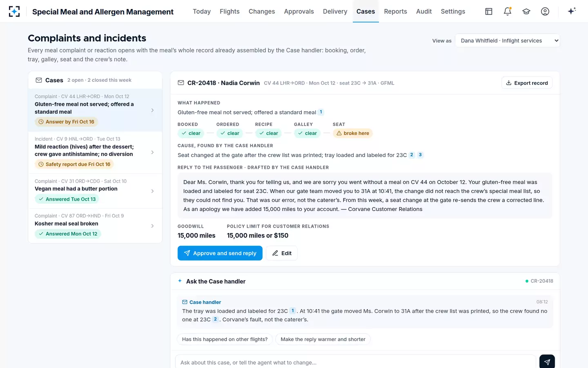Open the notifications bell
The image size is (588, 368).
click(x=508, y=11)
